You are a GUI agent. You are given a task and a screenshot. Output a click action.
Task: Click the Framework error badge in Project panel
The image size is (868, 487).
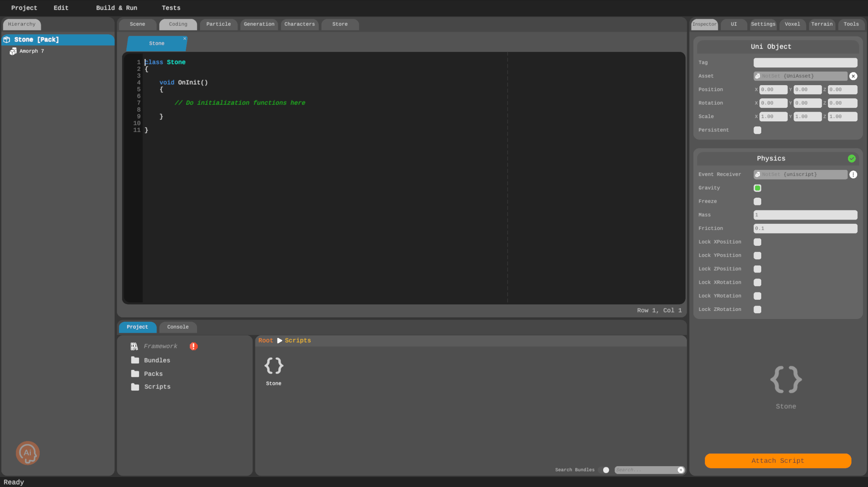coord(193,346)
